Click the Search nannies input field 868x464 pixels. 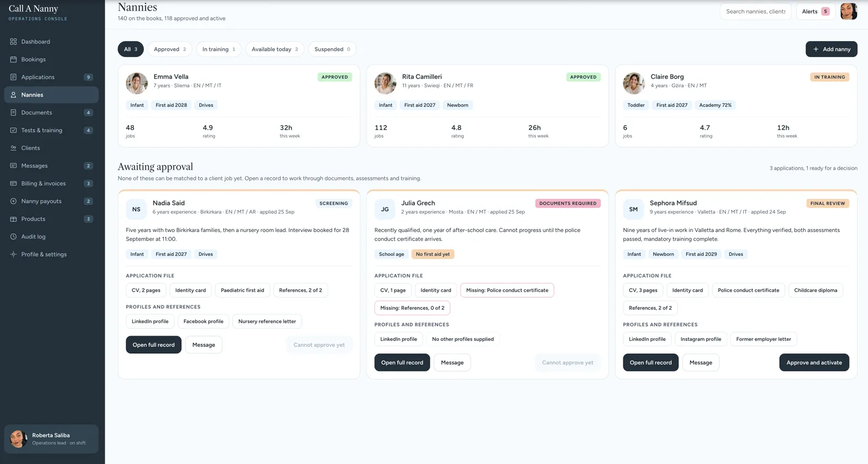(x=756, y=11)
